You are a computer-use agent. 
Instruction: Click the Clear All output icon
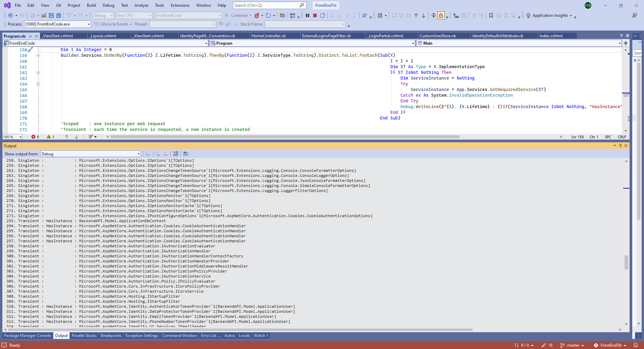click(x=176, y=154)
